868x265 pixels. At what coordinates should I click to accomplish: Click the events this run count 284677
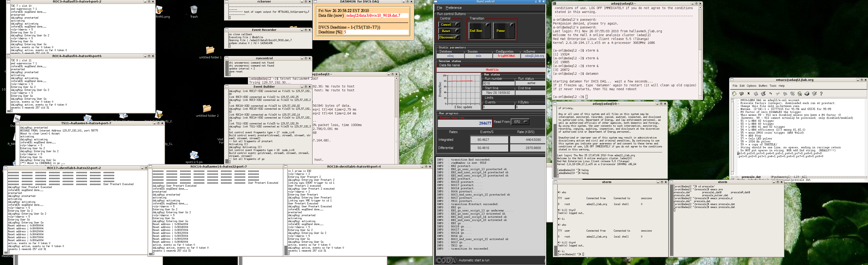465,123
